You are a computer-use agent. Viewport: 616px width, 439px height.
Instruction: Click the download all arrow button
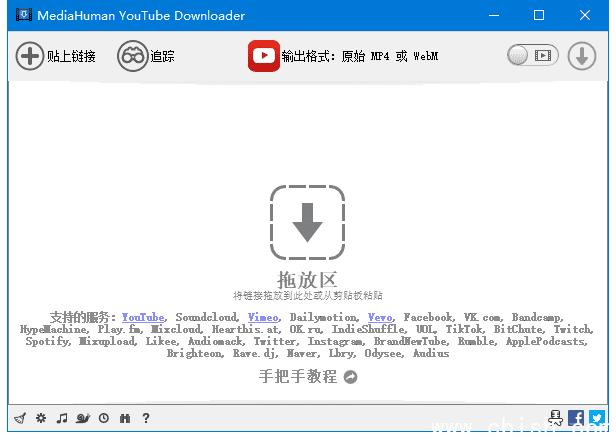[582, 57]
